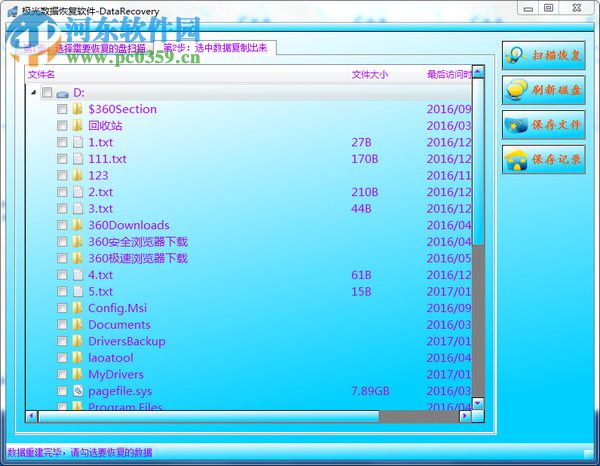Click the 保存记录 save record button

pyautogui.click(x=544, y=160)
